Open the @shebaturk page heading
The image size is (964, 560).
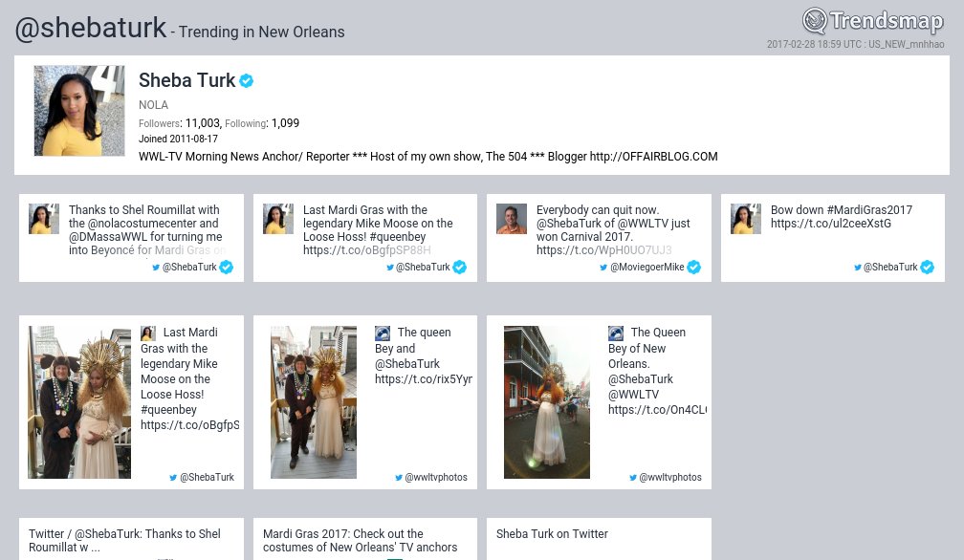(x=90, y=28)
